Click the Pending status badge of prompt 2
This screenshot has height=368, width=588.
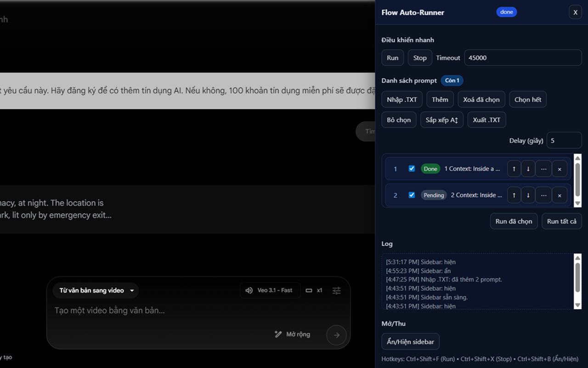coord(434,195)
